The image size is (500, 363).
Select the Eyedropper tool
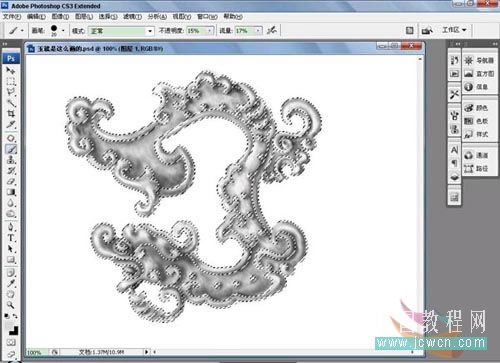(11, 283)
